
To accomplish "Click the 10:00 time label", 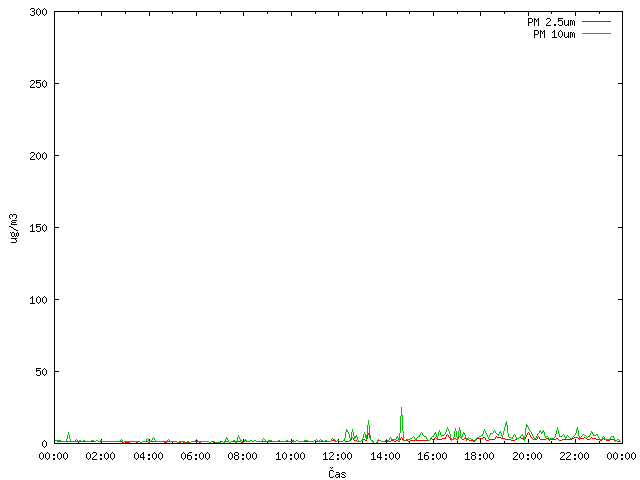I will [x=290, y=456].
